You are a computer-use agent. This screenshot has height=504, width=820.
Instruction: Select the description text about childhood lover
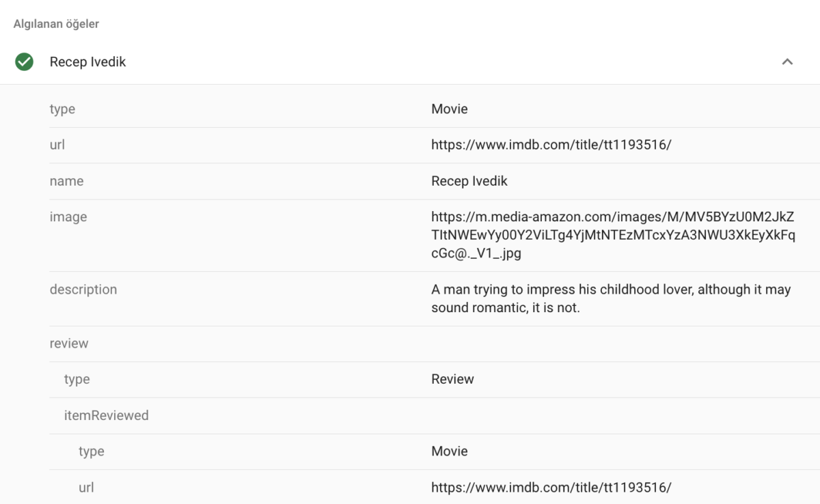611,298
